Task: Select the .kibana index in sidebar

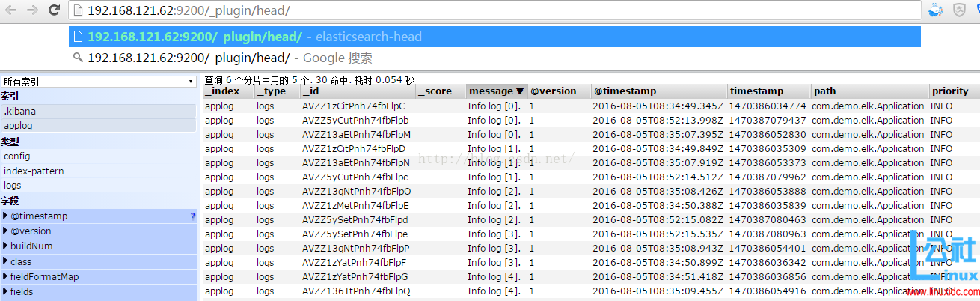Action: (x=20, y=111)
